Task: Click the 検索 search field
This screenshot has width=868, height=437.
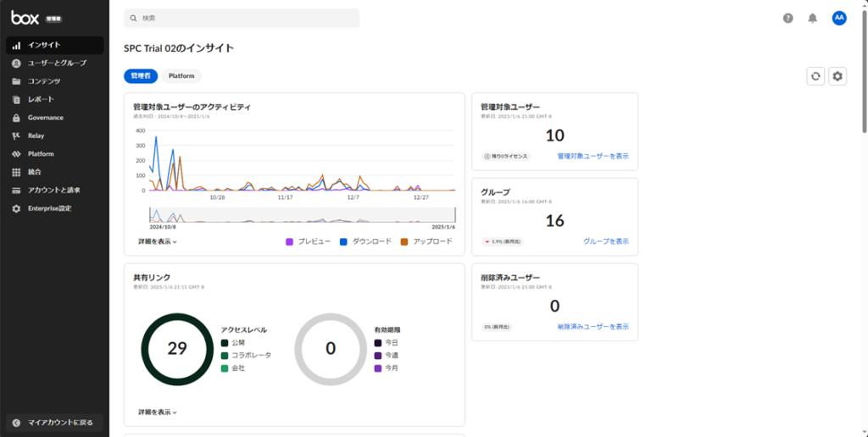Action: click(242, 18)
